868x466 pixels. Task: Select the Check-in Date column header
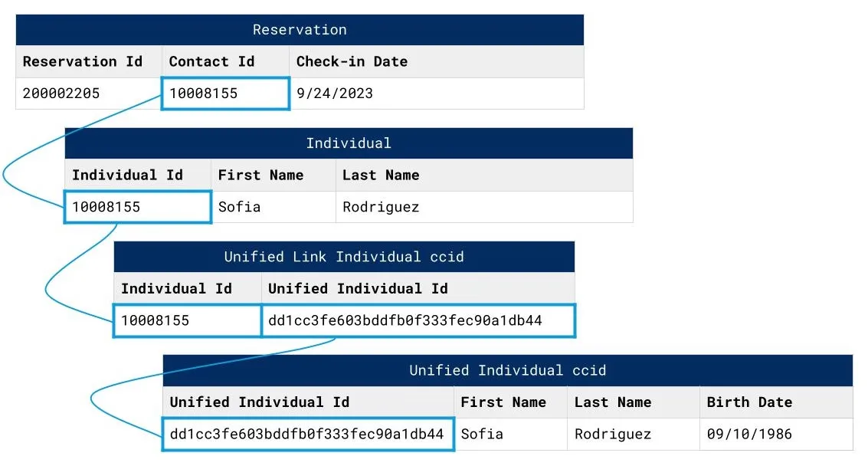point(352,62)
